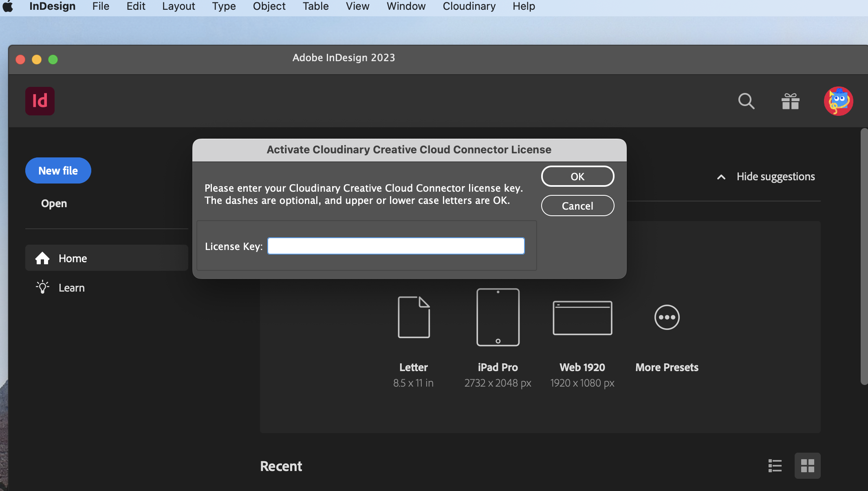Open More Presets ellipsis icon
Viewport: 868px width, 491px height.
(x=667, y=317)
